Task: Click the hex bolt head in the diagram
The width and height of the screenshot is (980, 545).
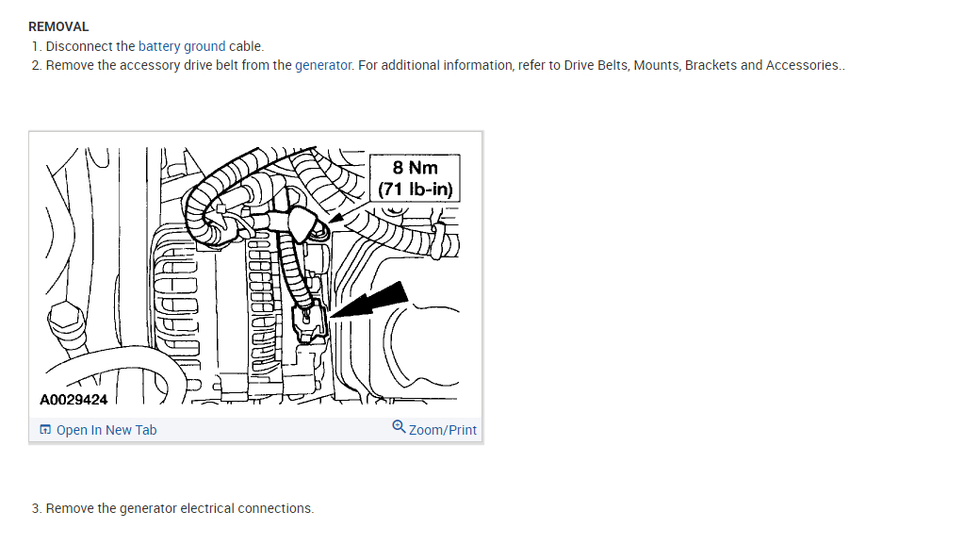Action: (66, 319)
